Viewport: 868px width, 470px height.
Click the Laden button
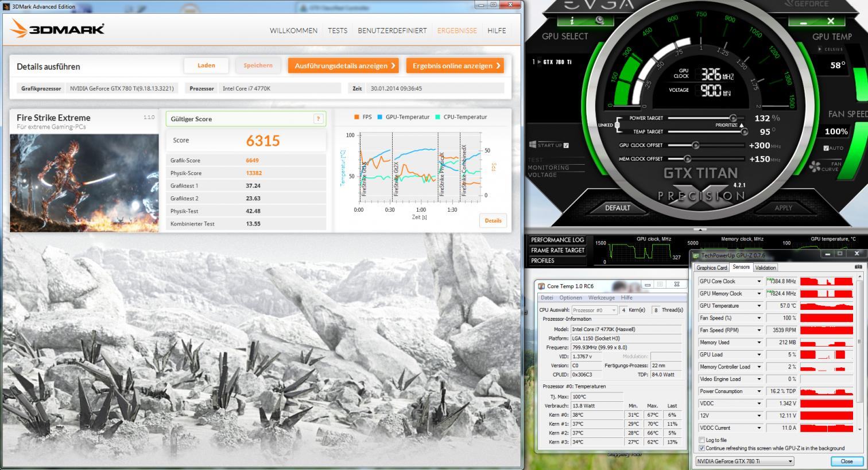[x=206, y=65]
